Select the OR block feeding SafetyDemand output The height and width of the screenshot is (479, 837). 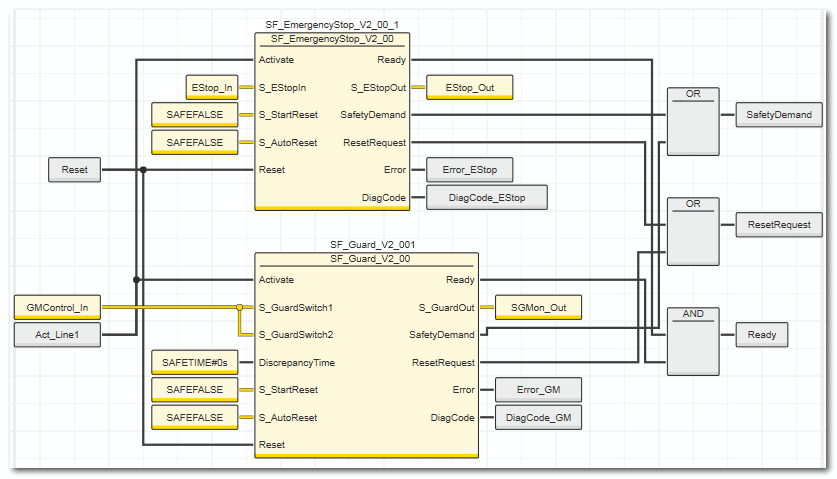point(693,122)
